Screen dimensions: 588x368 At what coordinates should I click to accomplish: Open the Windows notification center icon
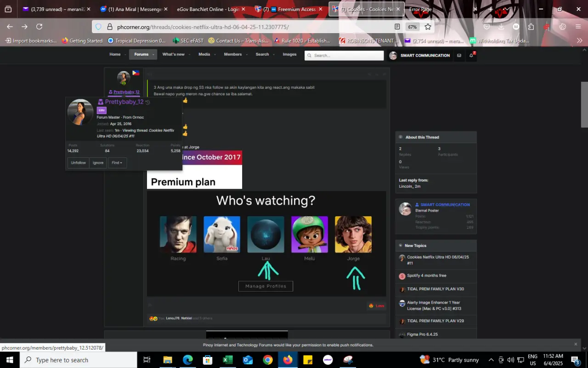tap(576, 360)
